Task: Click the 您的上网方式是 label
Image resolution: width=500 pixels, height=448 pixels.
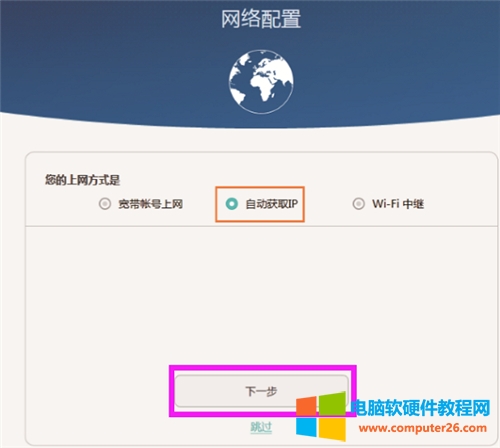Action: (x=83, y=180)
